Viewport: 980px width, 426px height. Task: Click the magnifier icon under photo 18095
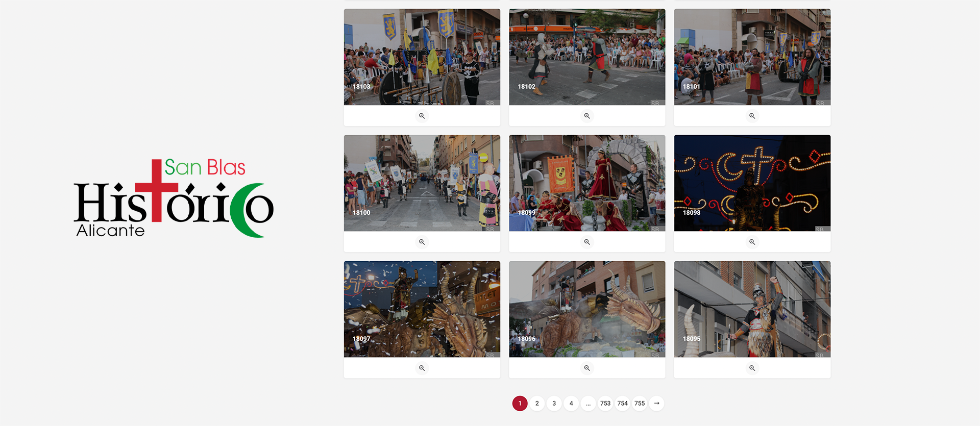[752, 368]
